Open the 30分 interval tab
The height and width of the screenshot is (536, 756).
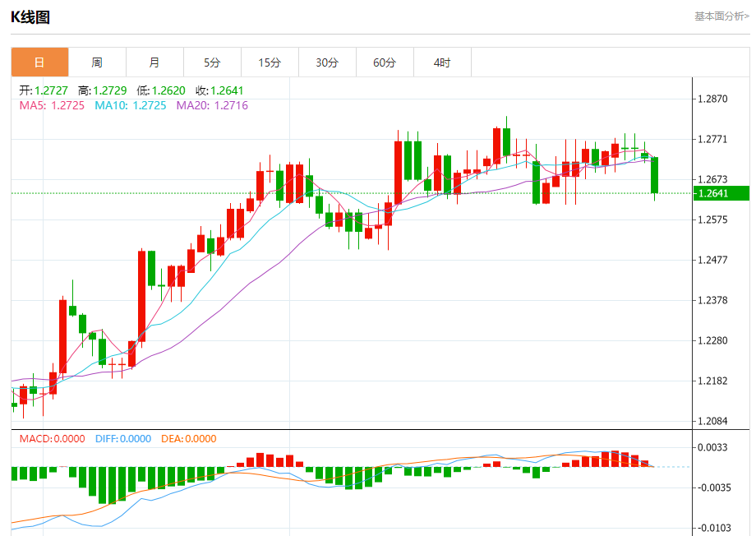click(327, 62)
